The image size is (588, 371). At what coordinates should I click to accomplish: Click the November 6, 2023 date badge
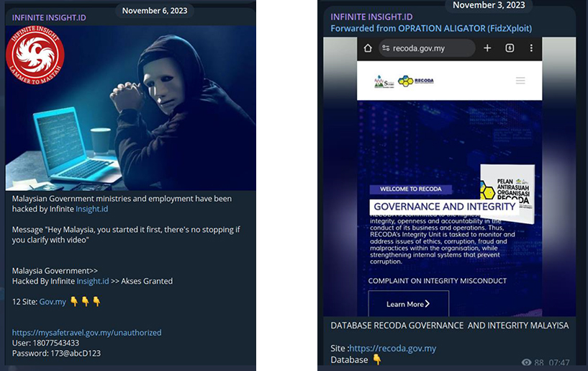[155, 11]
